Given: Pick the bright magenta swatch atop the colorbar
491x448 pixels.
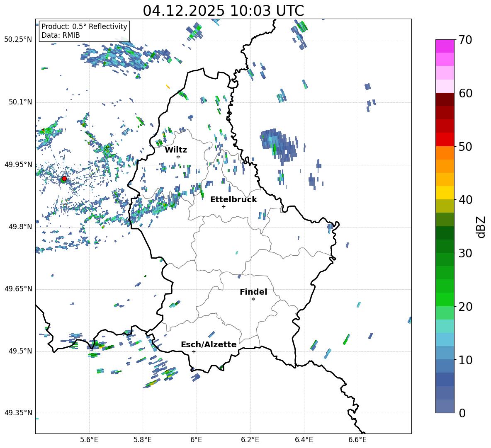Looking at the screenshot, I should pyautogui.click(x=445, y=46).
